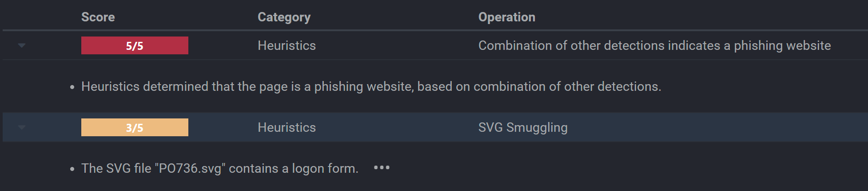Click the SVG Smuggling operation text
Viewport: 868px width, 191px height.
point(523,127)
